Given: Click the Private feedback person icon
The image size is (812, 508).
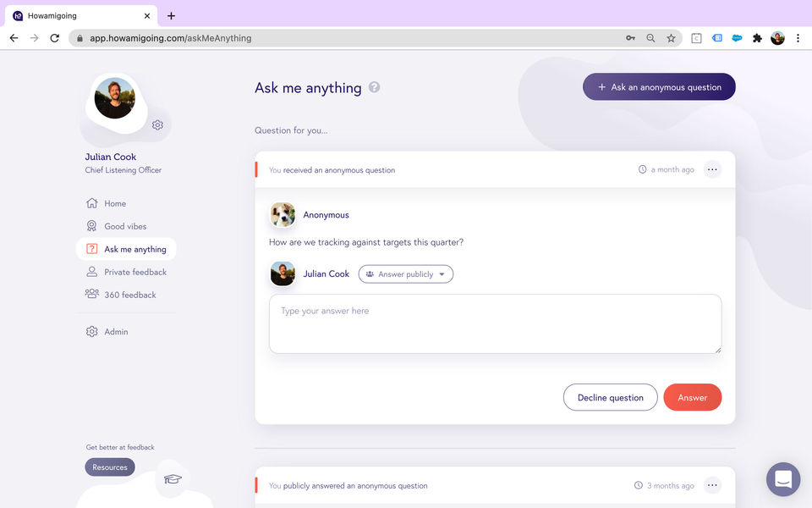Looking at the screenshot, I should pyautogui.click(x=91, y=272).
